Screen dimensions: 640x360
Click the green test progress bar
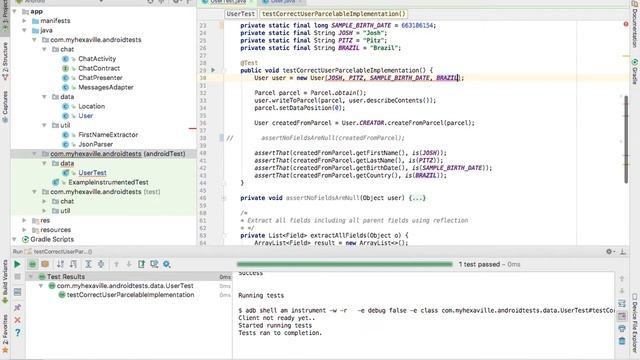[x=344, y=264]
